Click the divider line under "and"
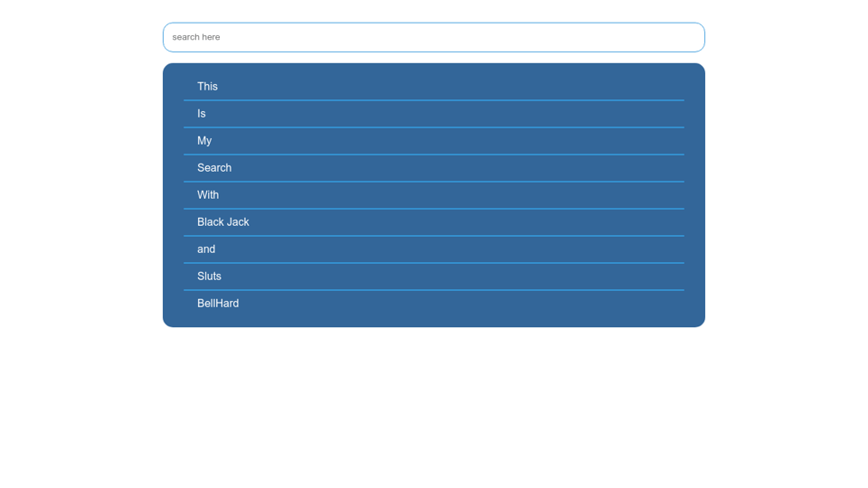The image size is (868, 488). pyautogui.click(x=433, y=263)
